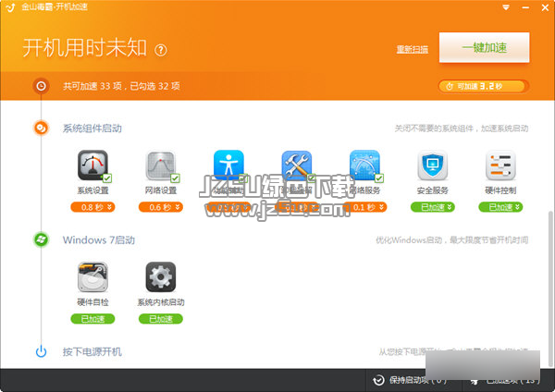The image size is (555, 392).
Task: Click the Windows 7启动 section title
Action: click(x=99, y=239)
